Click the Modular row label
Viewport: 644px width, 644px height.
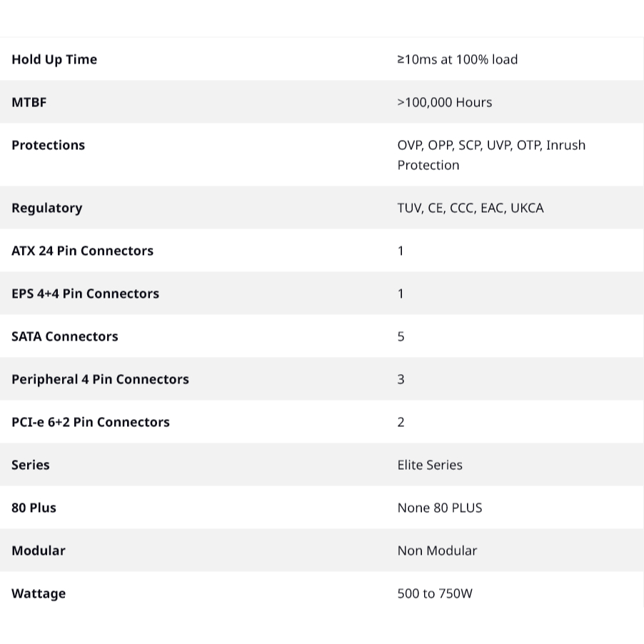coord(38,550)
